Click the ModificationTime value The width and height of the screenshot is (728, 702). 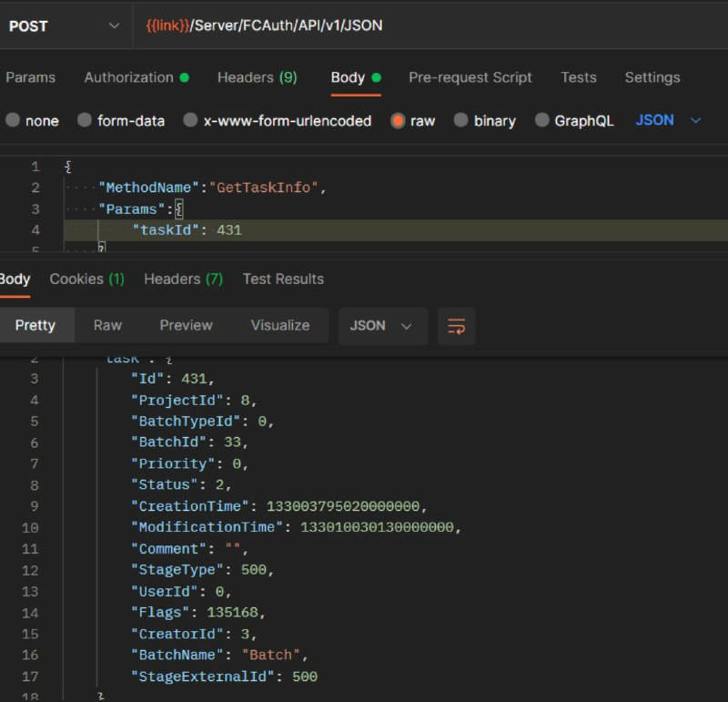[x=377, y=527]
